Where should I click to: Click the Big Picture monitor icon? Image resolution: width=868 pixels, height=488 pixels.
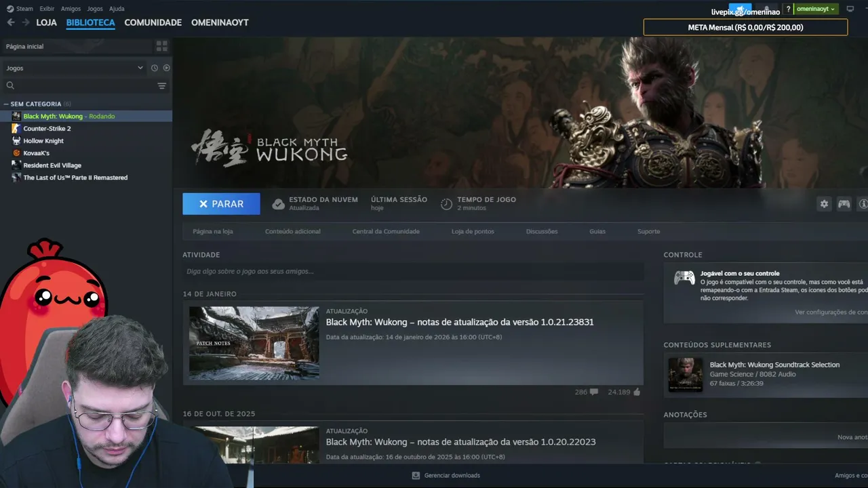click(x=850, y=9)
